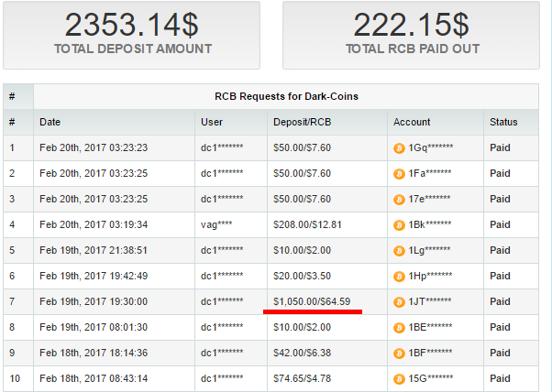This screenshot has width=552, height=392.
Task: Click the Account column header
Action: 412,122
